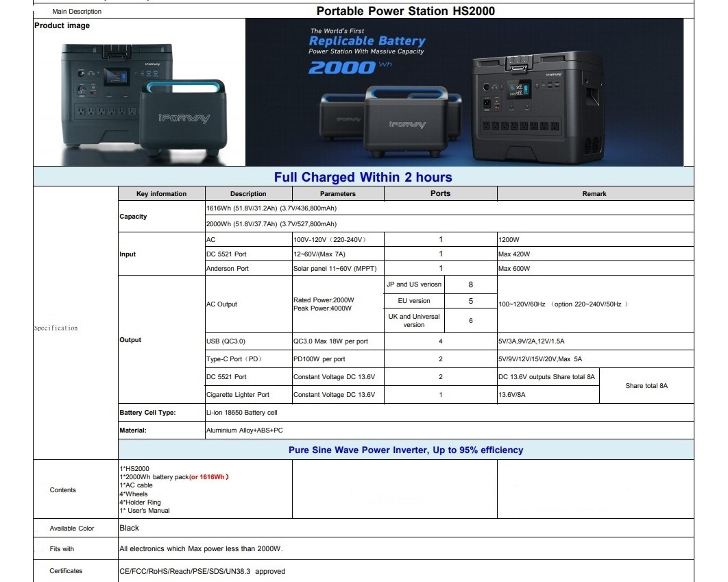Click the 'Certificates' row label at the bottom
Screen dimensions: 728x582
(68, 570)
